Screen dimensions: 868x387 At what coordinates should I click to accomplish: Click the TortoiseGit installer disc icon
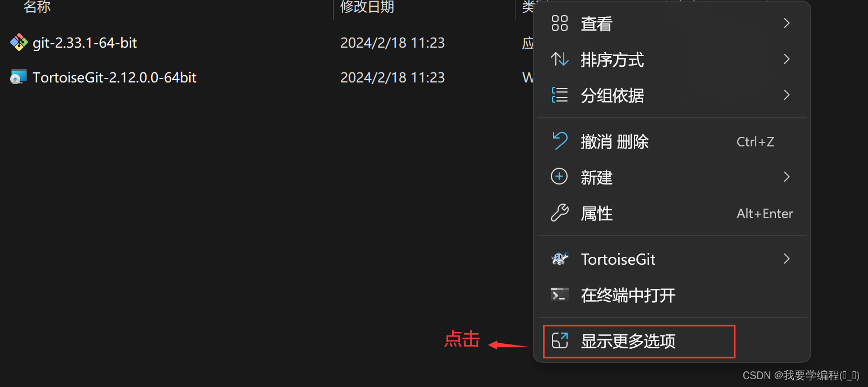[x=19, y=77]
